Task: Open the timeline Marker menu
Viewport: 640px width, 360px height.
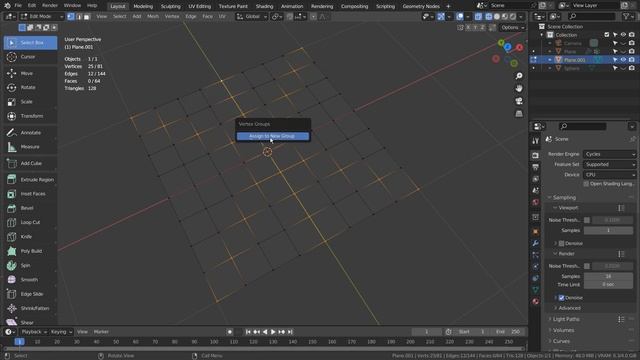Action: pos(101,332)
